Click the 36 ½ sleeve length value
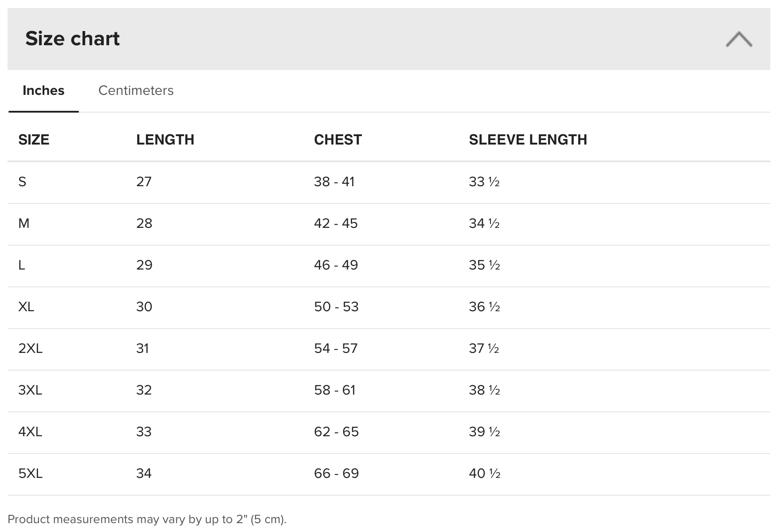This screenshot has width=776, height=532. pos(484,307)
